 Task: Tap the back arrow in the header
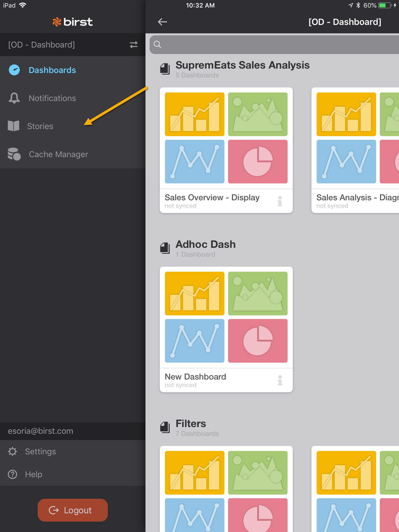(x=162, y=22)
